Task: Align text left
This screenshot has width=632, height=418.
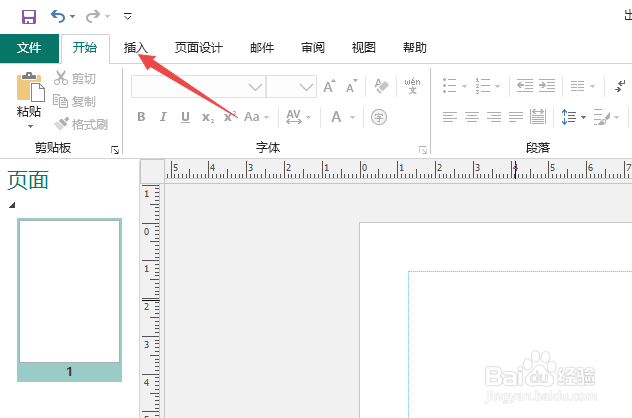Action: (x=450, y=117)
